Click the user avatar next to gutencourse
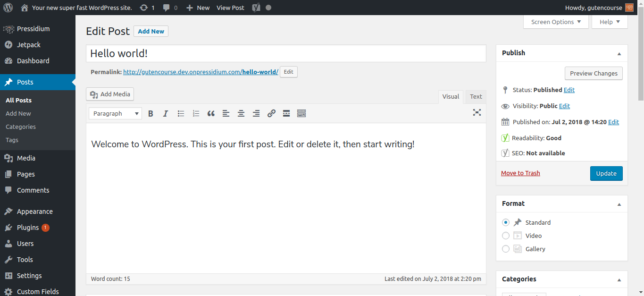Image resolution: width=644 pixels, height=296 pixels. pyautogui.click(x=629, y=8)
